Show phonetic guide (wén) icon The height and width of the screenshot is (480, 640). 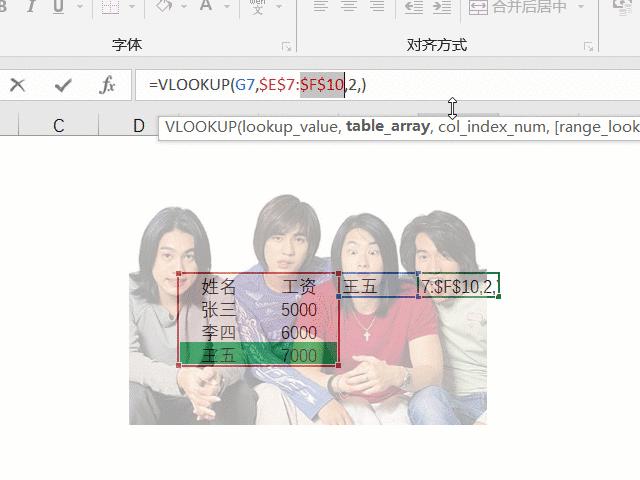(x=258, y=6)
